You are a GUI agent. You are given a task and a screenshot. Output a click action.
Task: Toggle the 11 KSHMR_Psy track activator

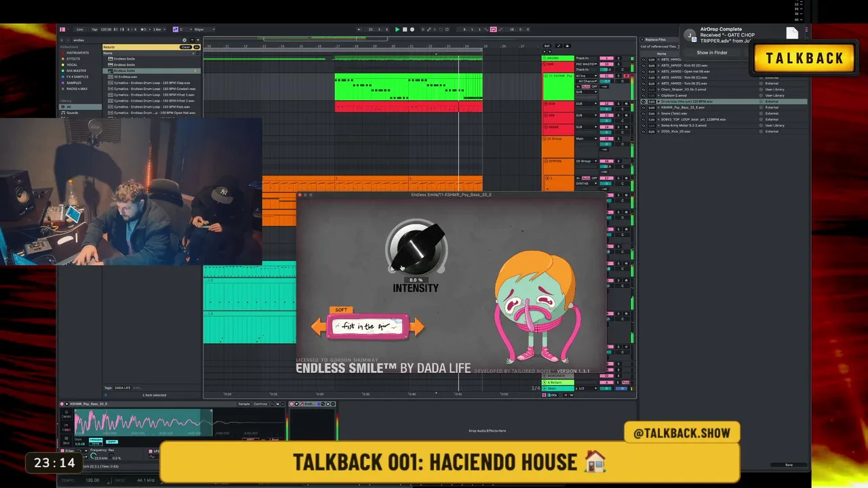(x=606, y=76)
